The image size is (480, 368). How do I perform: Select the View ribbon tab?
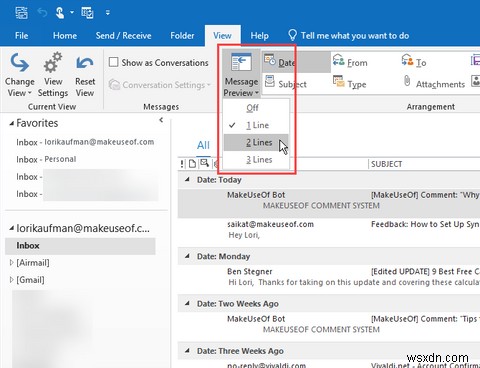[222, 36]
